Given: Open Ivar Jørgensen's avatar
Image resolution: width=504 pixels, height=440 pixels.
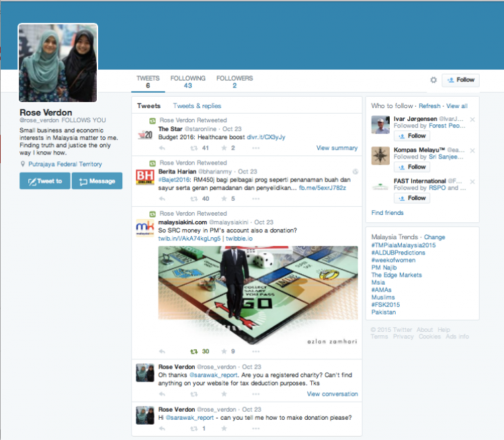Looking at the screenshot, I should pos(380,125).
